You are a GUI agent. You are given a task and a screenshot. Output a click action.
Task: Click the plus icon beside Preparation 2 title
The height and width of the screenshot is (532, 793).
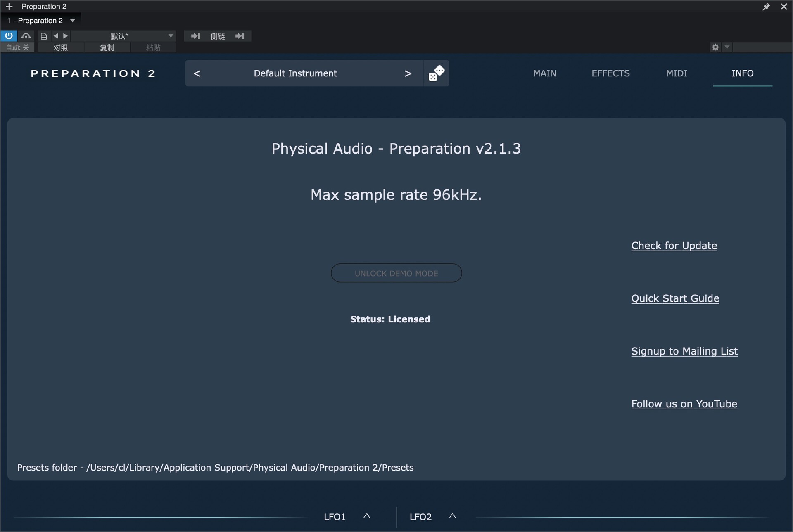click(x=9, y=7)
